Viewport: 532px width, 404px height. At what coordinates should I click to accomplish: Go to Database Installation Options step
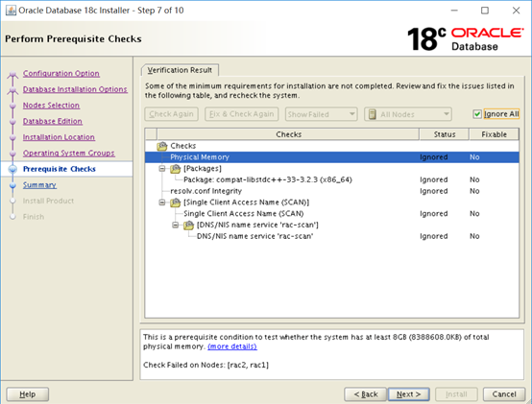point(75,89)
